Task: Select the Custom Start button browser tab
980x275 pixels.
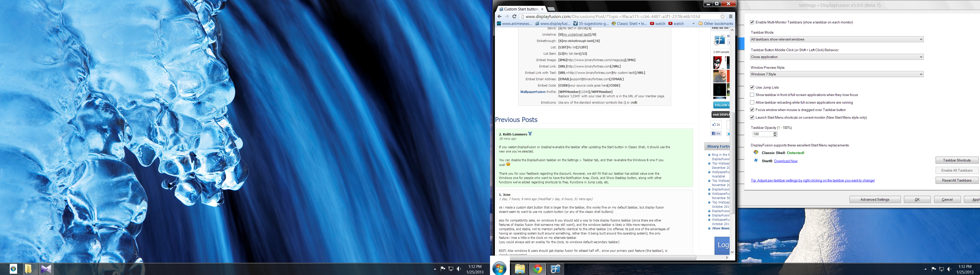Action: tap(520, 9)
